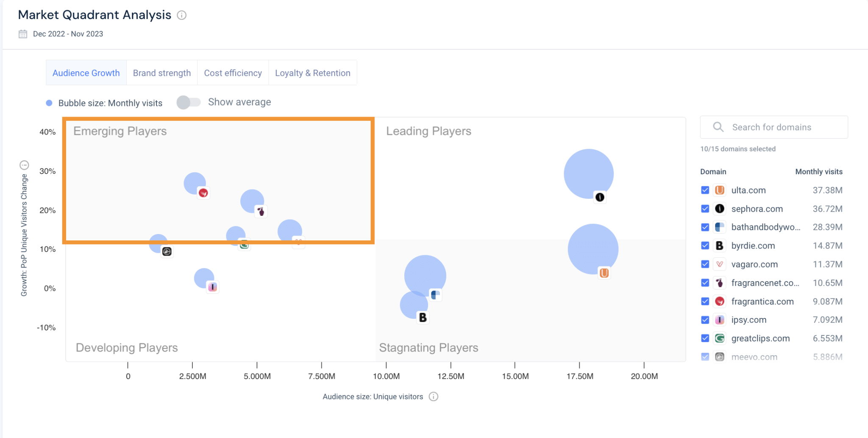The height and width of the screenshot is (438, 868).
Task: Uncheck the greatclips.com checkbox
Action: pos(705,338)
